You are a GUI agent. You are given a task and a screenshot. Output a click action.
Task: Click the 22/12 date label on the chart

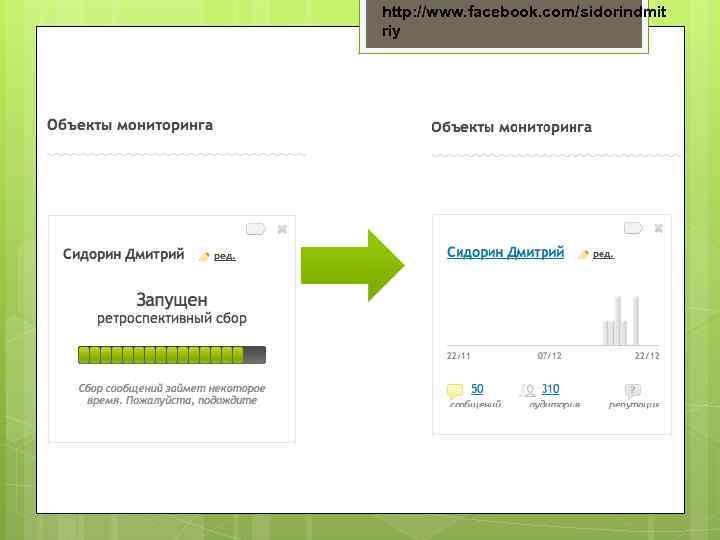pyautogui.click(x=647, y=356)
